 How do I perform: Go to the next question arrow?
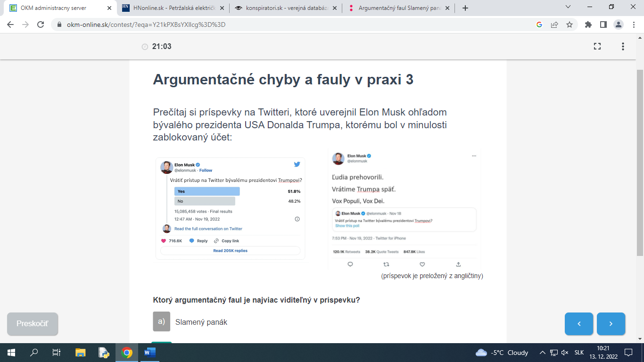611,324
